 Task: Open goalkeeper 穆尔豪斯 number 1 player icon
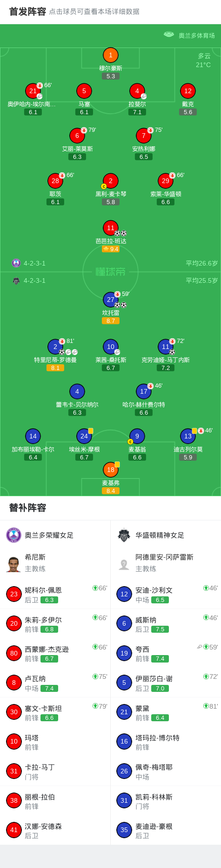[x=110, y=55]
